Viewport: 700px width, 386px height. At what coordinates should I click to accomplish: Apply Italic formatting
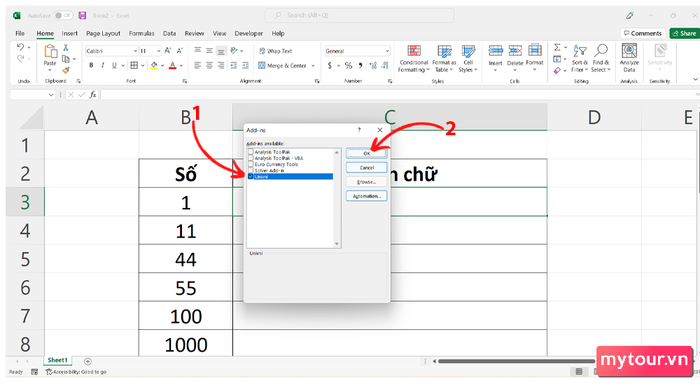click(103, 66)
